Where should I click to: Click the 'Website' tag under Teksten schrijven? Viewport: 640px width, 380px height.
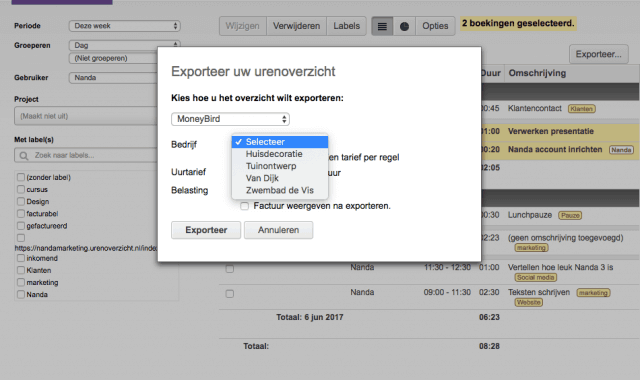pyautogui.click(x=529, y=302)
